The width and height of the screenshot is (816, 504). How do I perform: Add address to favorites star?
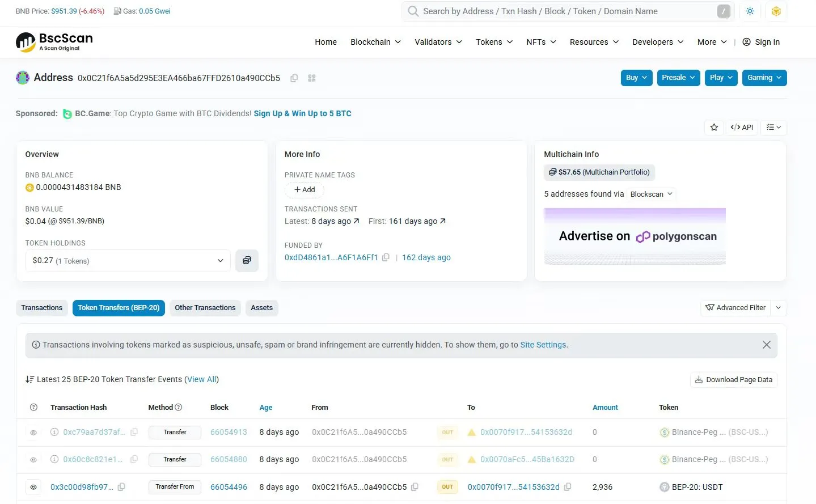(714, 128)
